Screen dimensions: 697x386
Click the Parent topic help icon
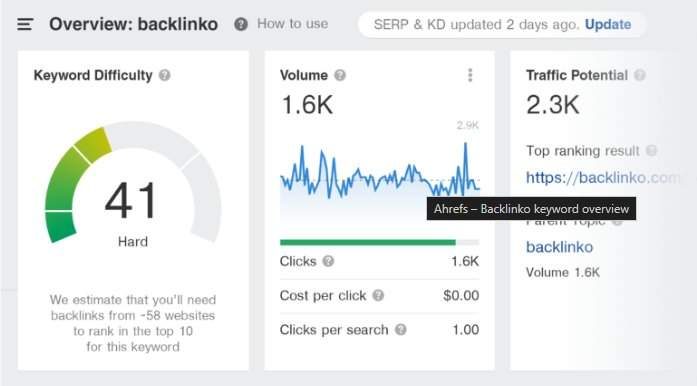click(617, 221)
